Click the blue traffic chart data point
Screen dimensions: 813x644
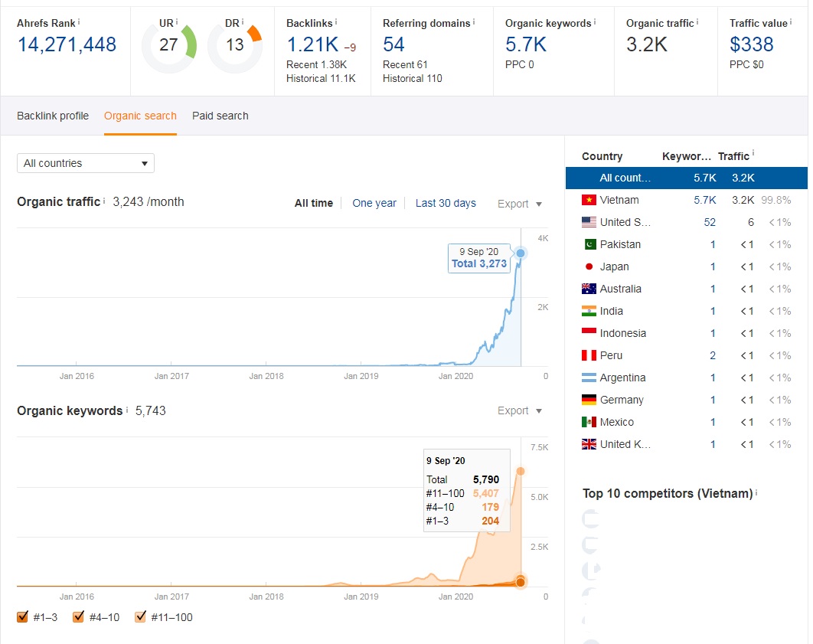point(521,253)
